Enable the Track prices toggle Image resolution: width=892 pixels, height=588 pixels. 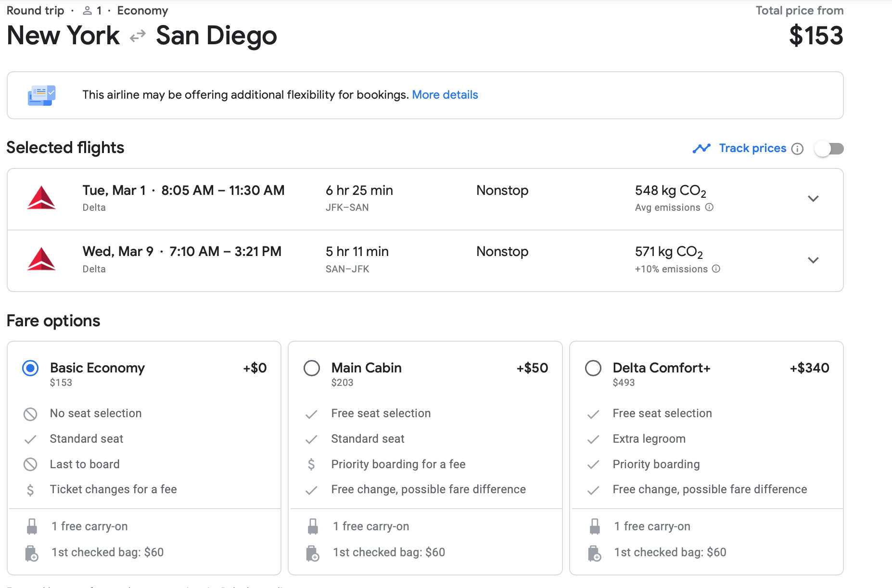point(829,149)
